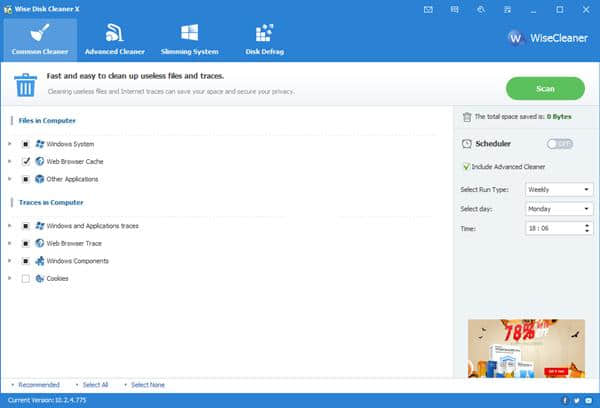
Task: Open the Facebook page icon
Action: coord(564,400)
